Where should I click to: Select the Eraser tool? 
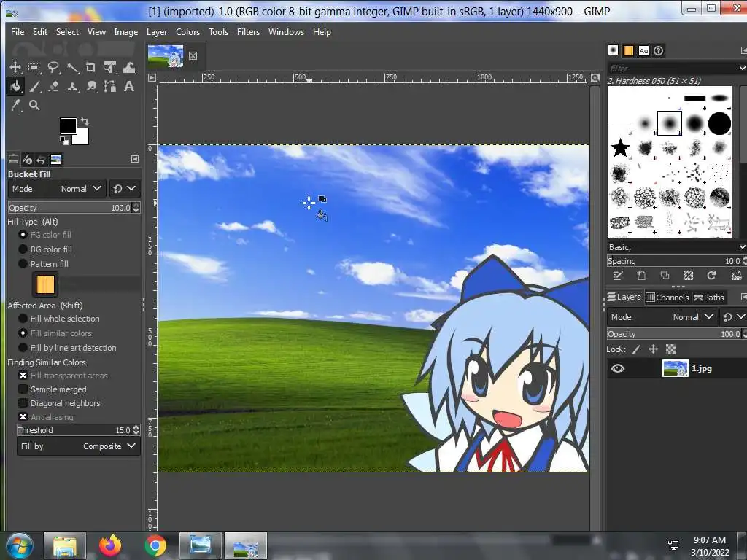(x=53, y=87)
